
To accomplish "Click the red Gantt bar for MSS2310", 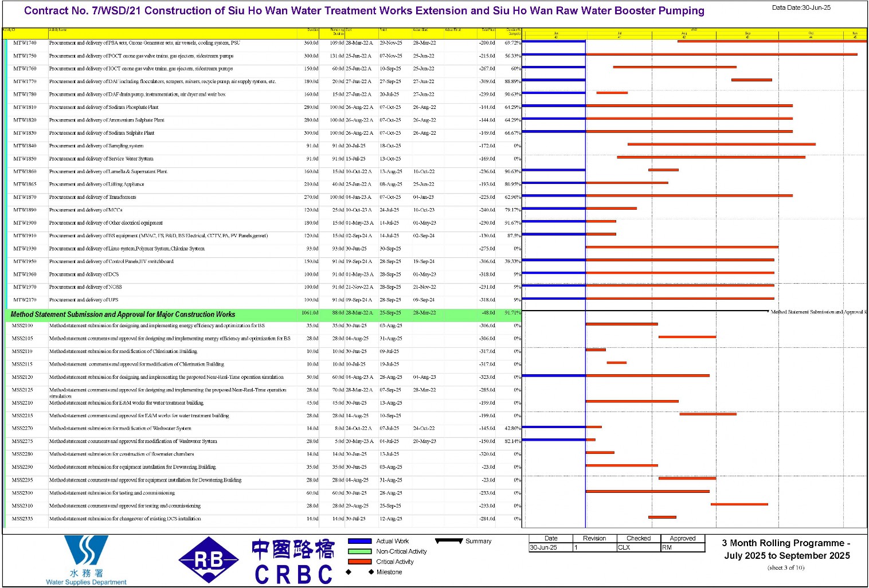I will (x=739, y=504).
